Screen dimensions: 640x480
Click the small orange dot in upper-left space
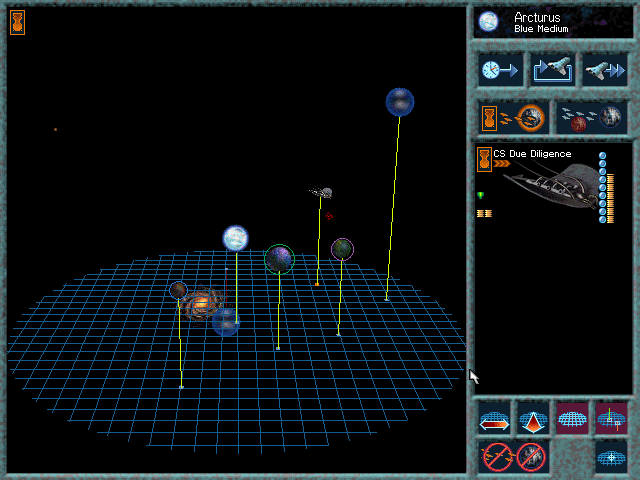[56, 129]
